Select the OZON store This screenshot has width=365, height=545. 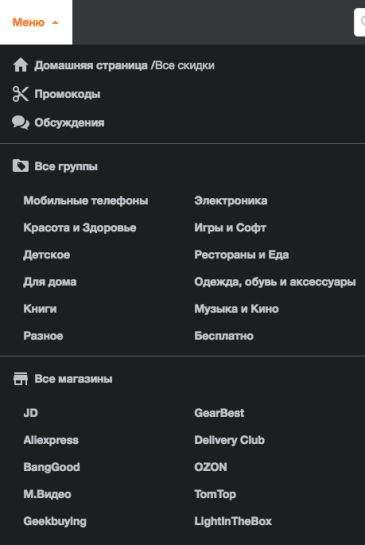pyautogui.click(x=211, y=467)
